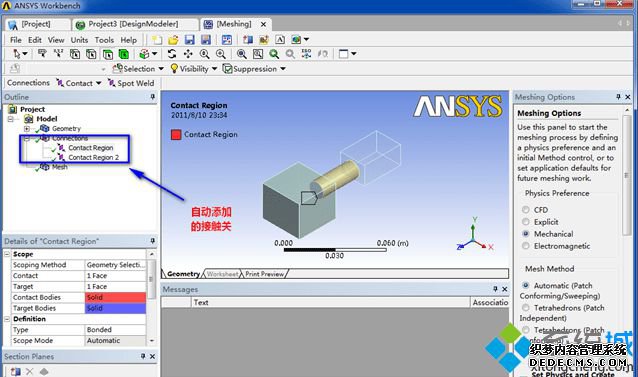This screenshot has height=377, width=638.
Task: Click the Rotate view tool icon
Action: (172, 54)
